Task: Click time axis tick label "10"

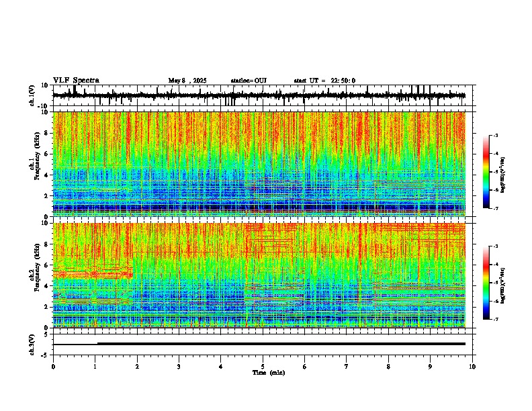Action: click(x=472, y=367)
